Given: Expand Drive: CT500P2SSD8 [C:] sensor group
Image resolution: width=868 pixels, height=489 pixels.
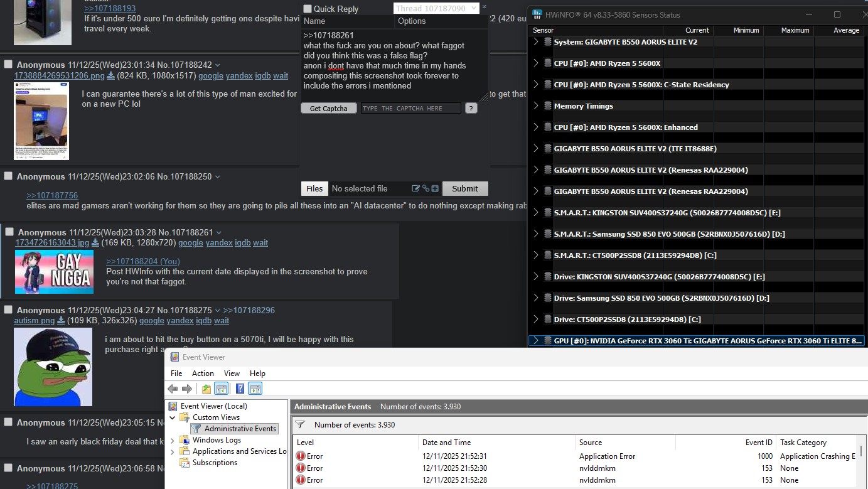Looking at the screenshot, I should (535, 320).
